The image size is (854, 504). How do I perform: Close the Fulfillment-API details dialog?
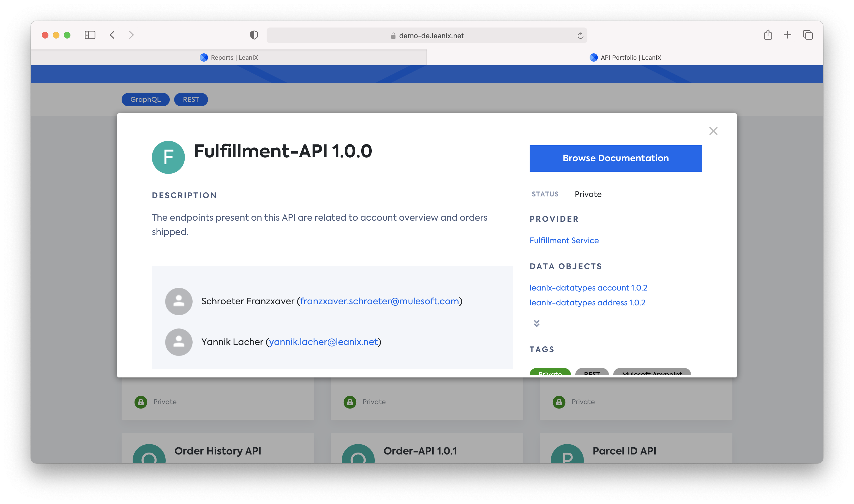tap(713, 131)
